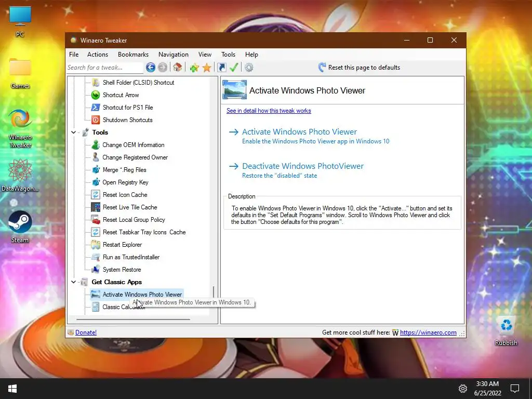The width and height of the screenshot is (532, 399).
Task: Select Reset Icon Cache tree item text
Action: point(125,195)
